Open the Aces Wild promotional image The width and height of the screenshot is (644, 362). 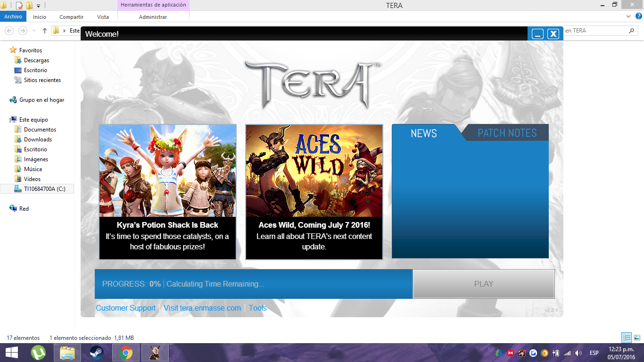[314, 171]
